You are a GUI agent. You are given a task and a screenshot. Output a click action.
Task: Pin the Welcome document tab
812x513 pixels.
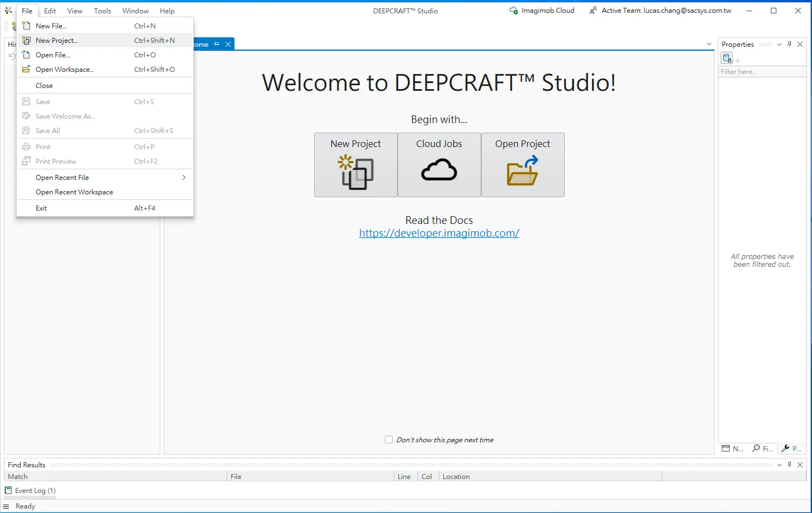pyautogui.click(x=217, y=44)
